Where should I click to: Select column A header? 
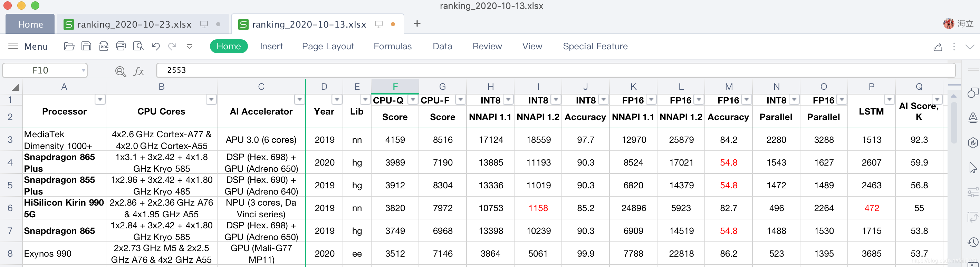tap(64, 87)
